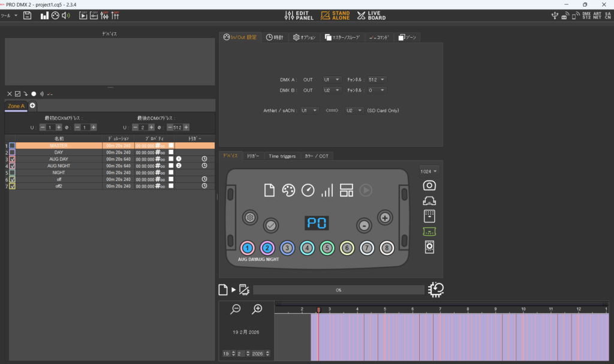The height and width of the screenshot is (364, 614).
Task: Uncheck the AUG NIGHT scene checkbox
Action: (x=12, y=166)
